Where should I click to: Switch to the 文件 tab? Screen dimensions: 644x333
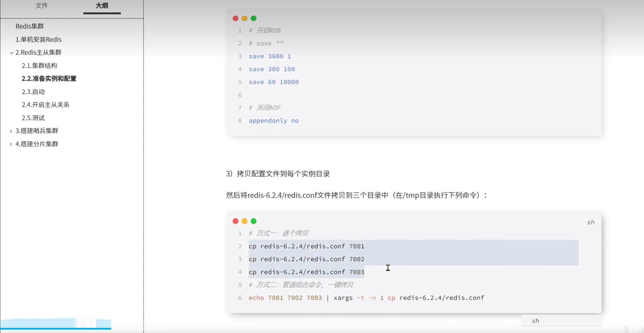pos(42,6)
